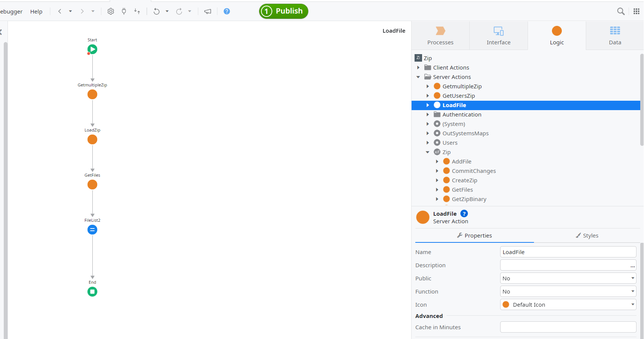
Task: Click the blue help question icon in toolbar
Action: tap(227, 11)
